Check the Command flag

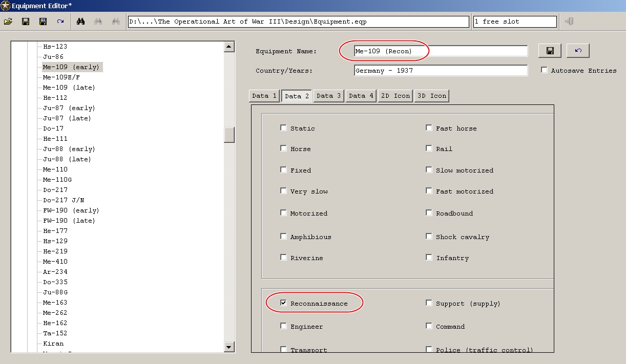(x=429, y=326)
